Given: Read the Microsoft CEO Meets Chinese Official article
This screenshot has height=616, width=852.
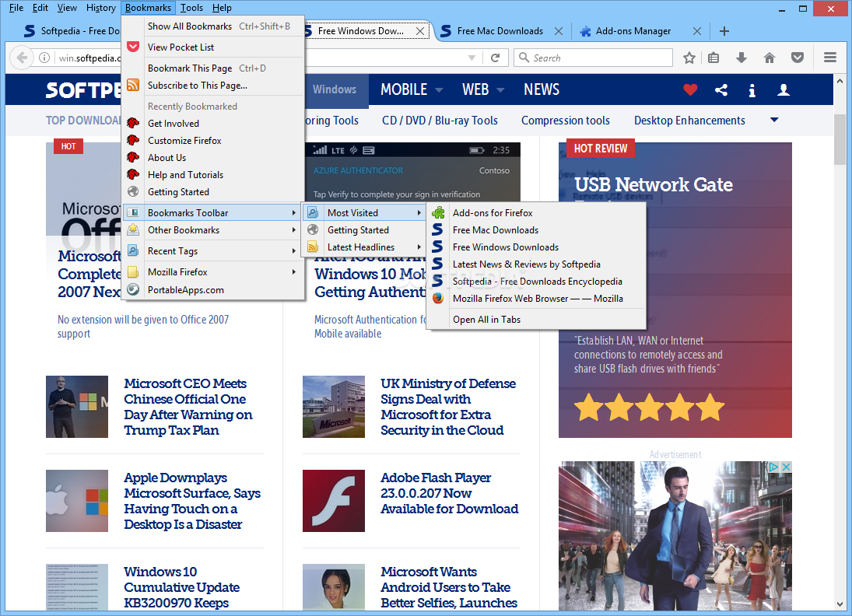Looking at the screenshot, I should point(188,407).
